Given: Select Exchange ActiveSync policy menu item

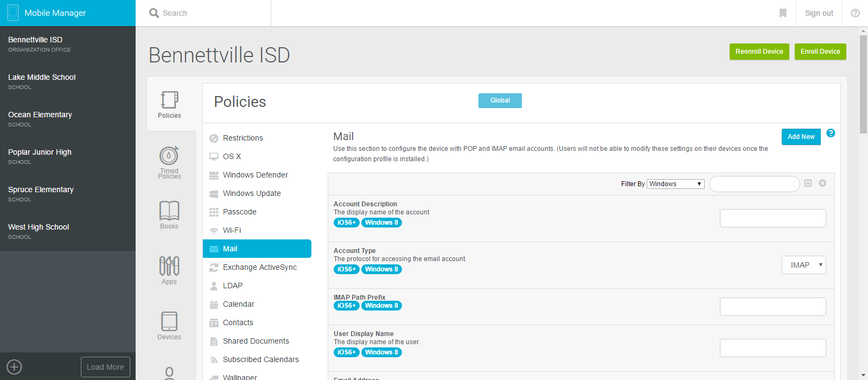Looking at the screenshot, I should click(x=259, y=267).
